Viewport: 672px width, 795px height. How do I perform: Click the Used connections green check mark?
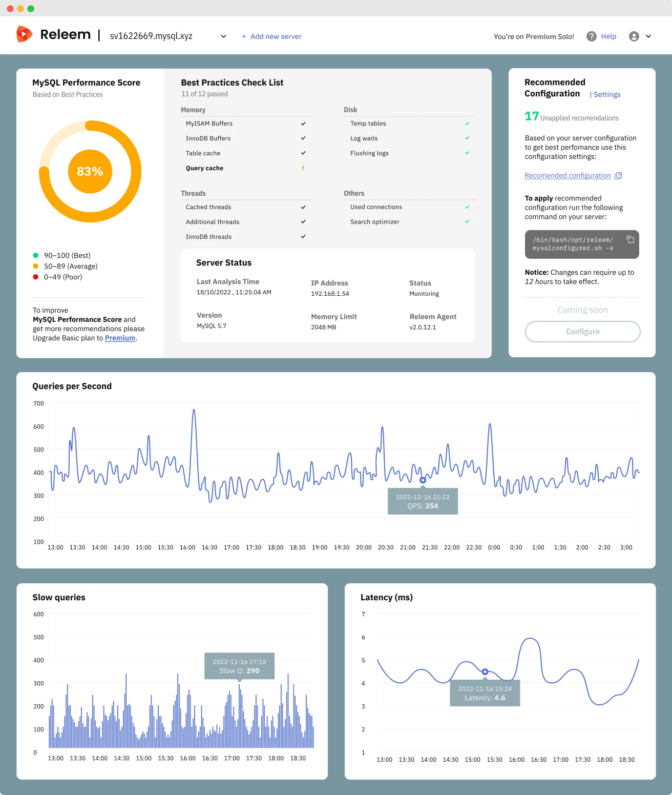click(x=467, y=207)
